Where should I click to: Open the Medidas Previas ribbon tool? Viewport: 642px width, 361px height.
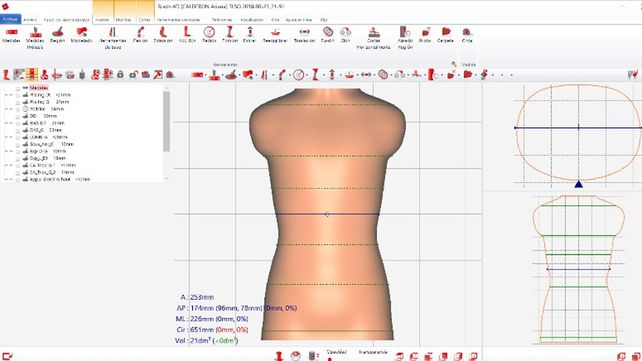click(x=35, y=38)
